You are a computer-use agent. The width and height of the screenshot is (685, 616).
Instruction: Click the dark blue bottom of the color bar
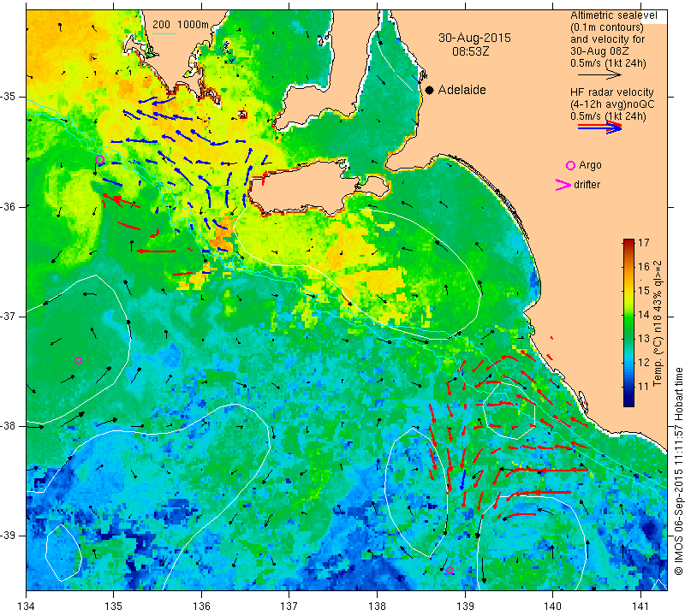click(628, 402)
